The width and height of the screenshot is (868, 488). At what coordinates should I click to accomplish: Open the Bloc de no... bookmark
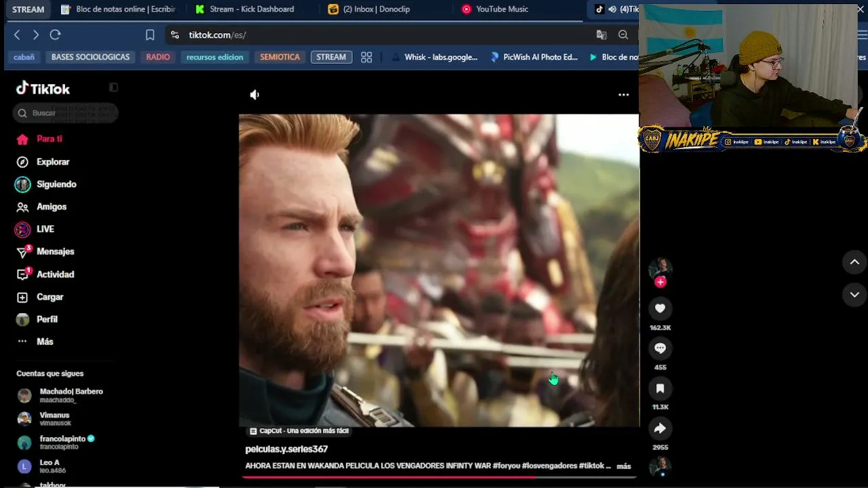tap(614, 57)
